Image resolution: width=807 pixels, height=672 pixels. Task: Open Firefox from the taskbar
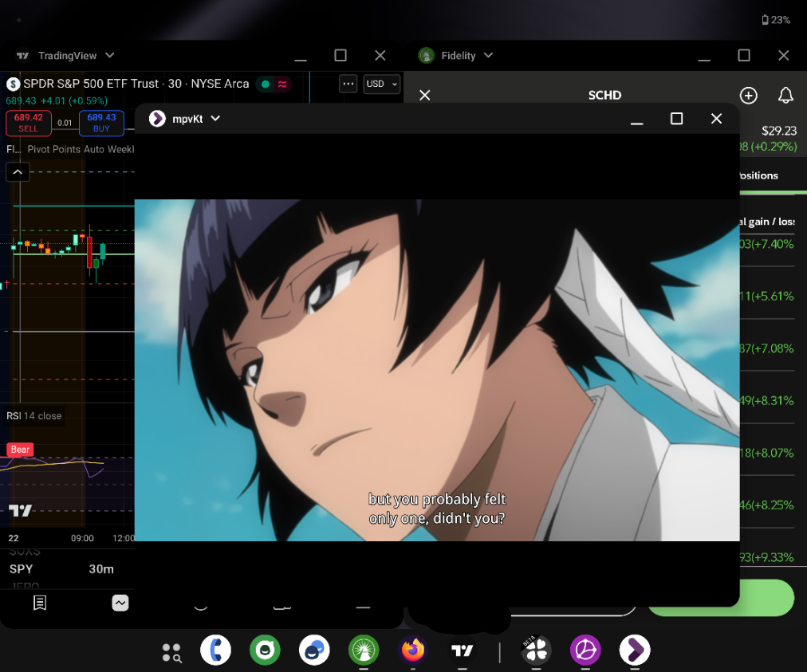click(413, 650)
